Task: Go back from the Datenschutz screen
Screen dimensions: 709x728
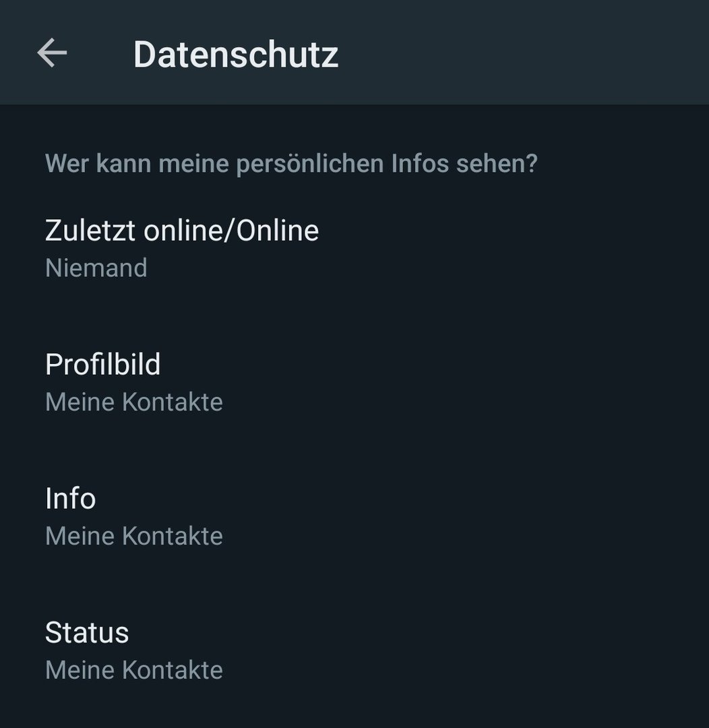Action: point(52,53)
